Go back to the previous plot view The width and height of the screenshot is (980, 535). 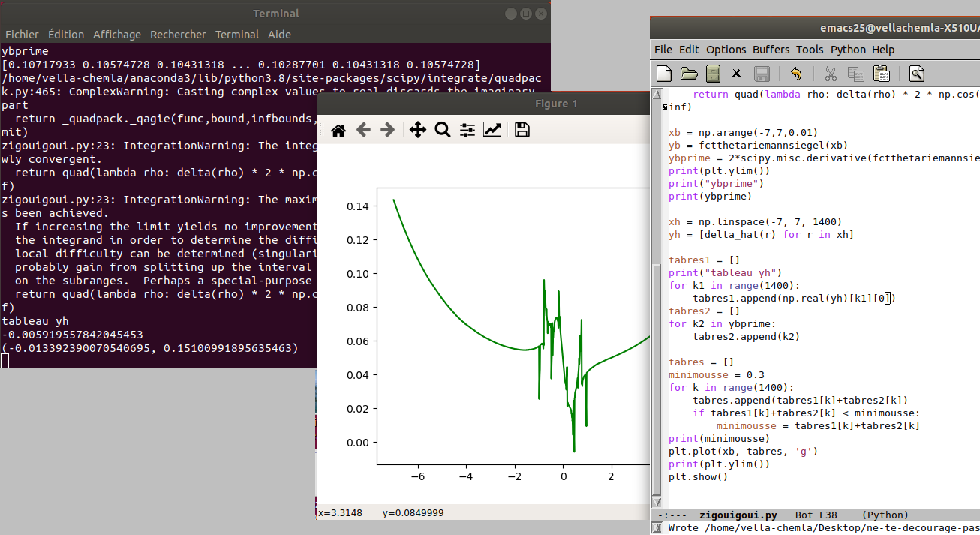pos(363,130)
